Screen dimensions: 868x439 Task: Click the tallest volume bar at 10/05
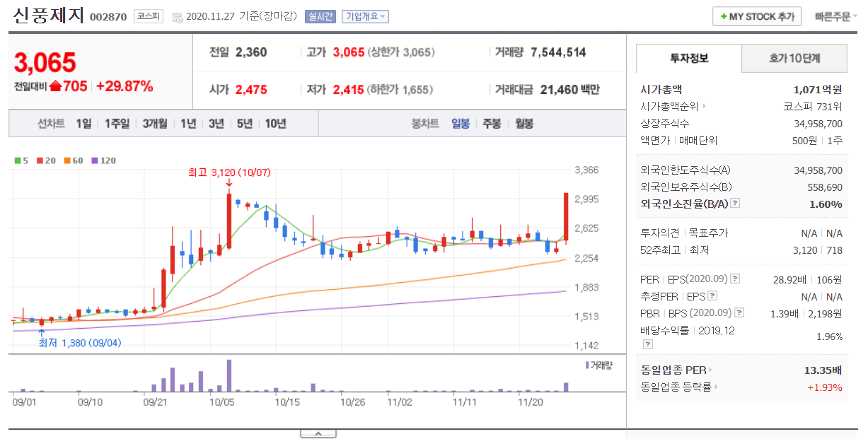pyautogui.click(x=229, y=375)
